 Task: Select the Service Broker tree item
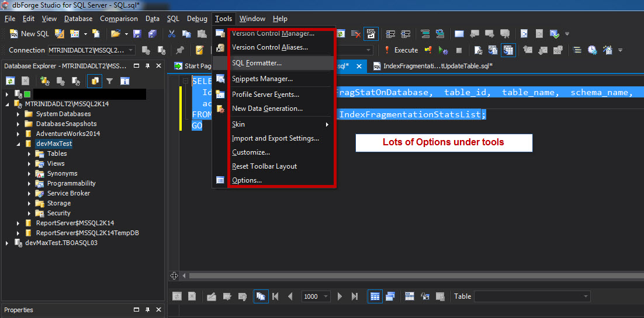tap(68, 193)
